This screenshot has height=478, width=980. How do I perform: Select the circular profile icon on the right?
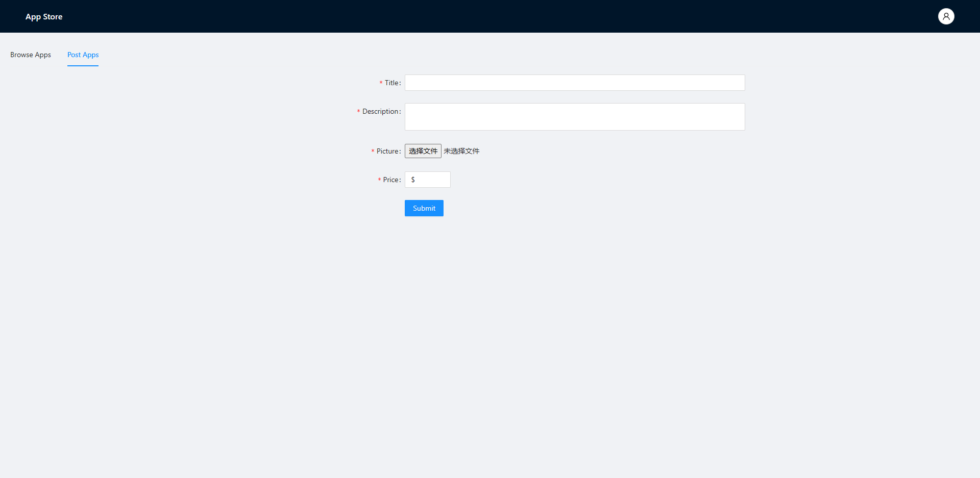946,16
